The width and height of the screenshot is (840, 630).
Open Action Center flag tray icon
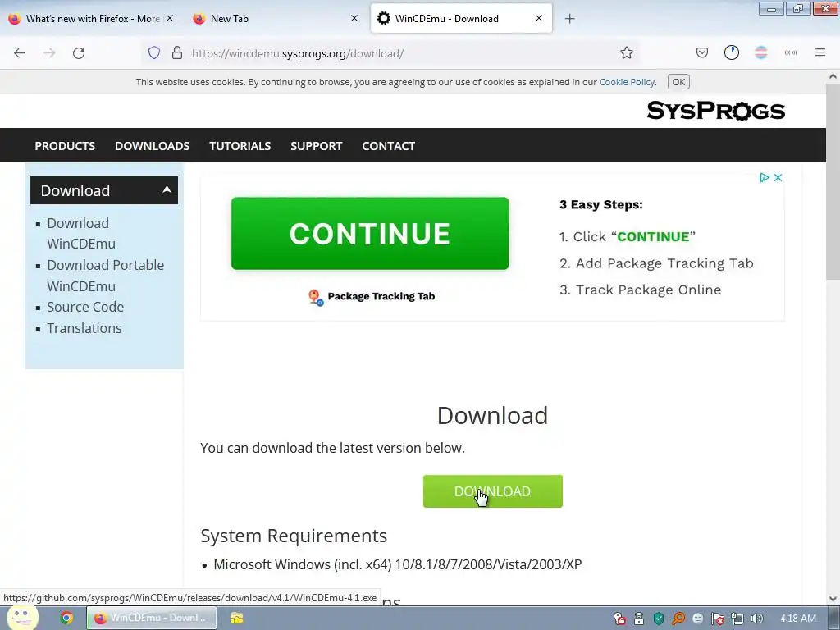pyautogui.click(x=717, y=619)
